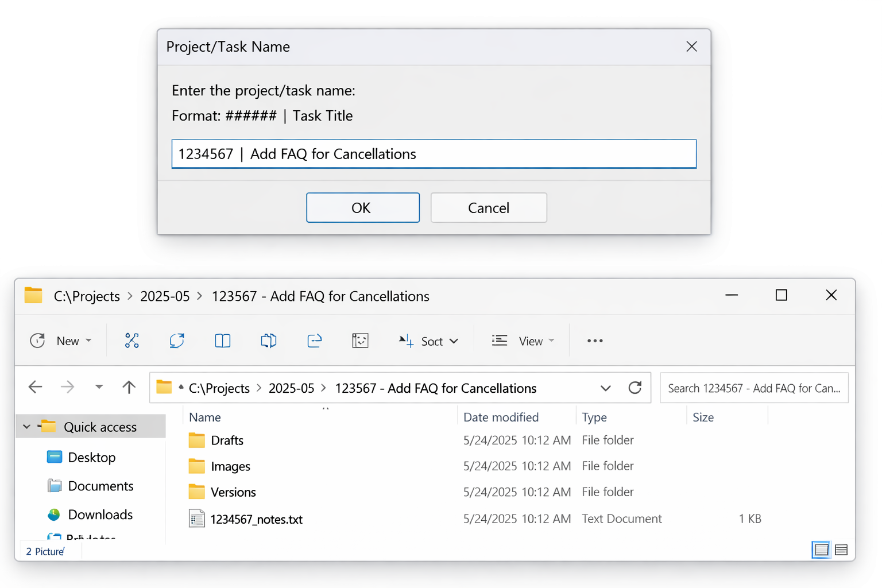Switch to details view in the status bar
The height and width of the screenshot is (588, 882).
click(x=841, y=550)
